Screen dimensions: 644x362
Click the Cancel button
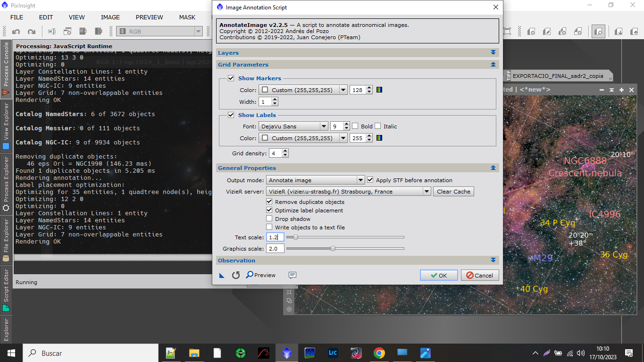[480, 276]
